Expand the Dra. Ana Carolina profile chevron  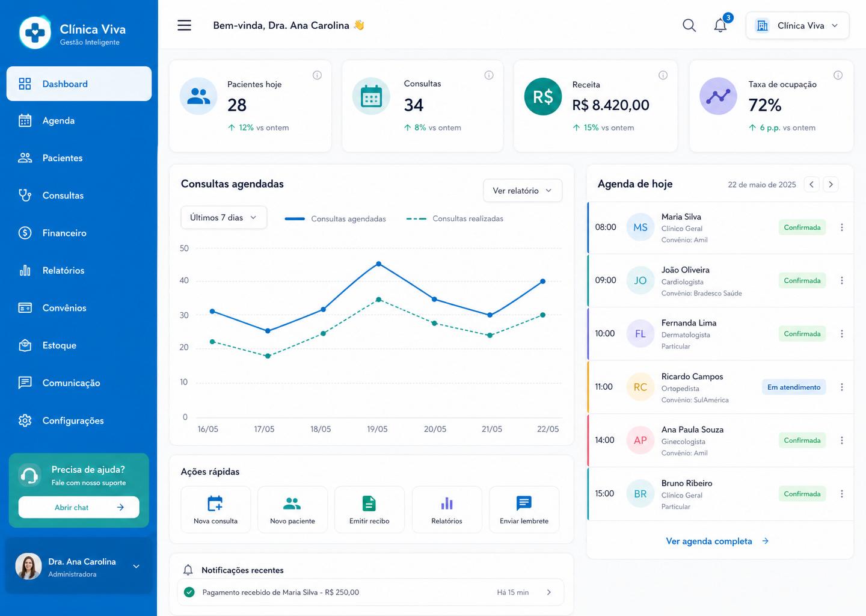coord(136,566)
